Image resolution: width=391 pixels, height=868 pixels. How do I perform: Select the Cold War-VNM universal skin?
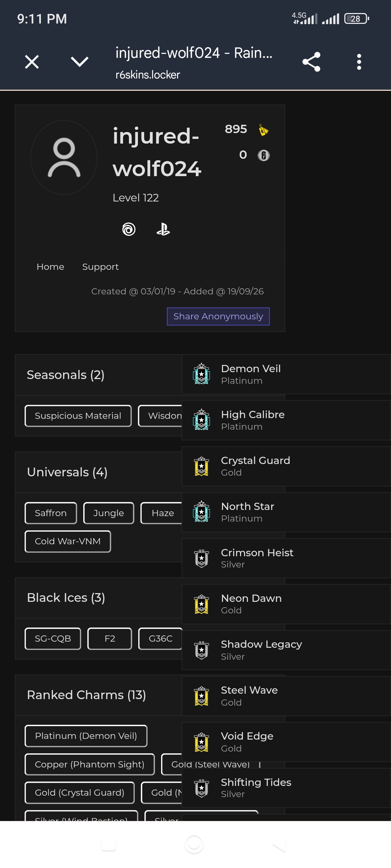pyautogui.click(x=68, y=541)
